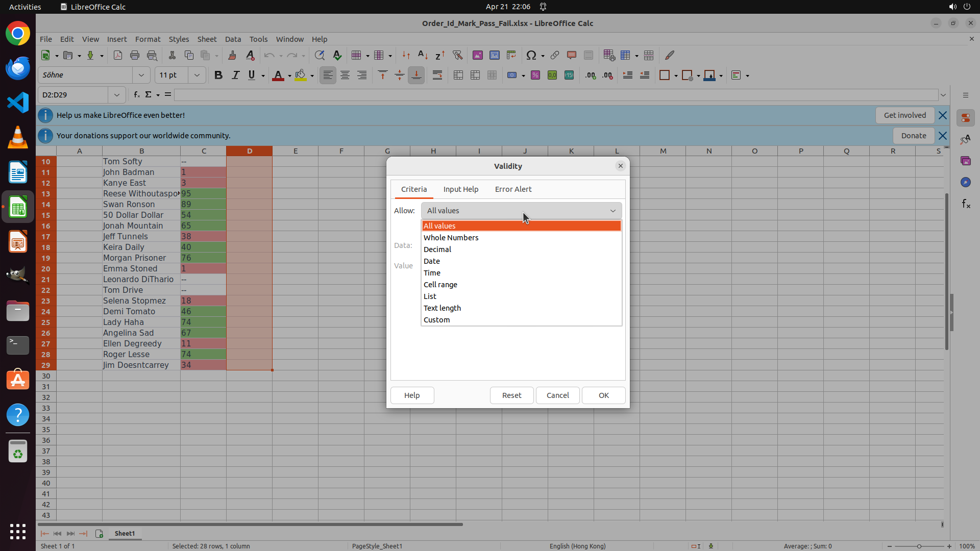Click the Insert Chart icon
This screenshot has height=551, width=980.
494,55
